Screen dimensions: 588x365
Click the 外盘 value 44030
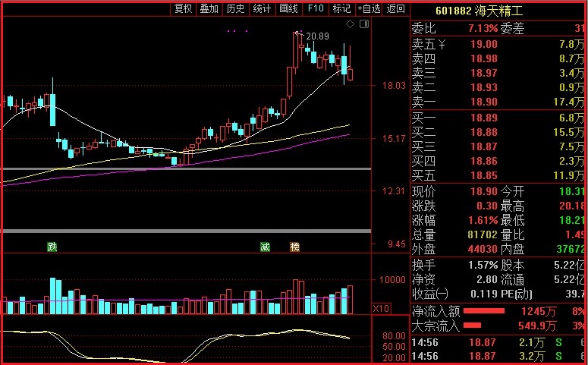coord(483,249)
